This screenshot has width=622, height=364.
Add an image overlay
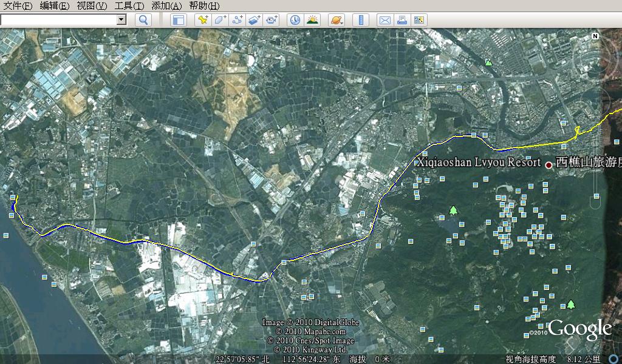pos(254,20)
